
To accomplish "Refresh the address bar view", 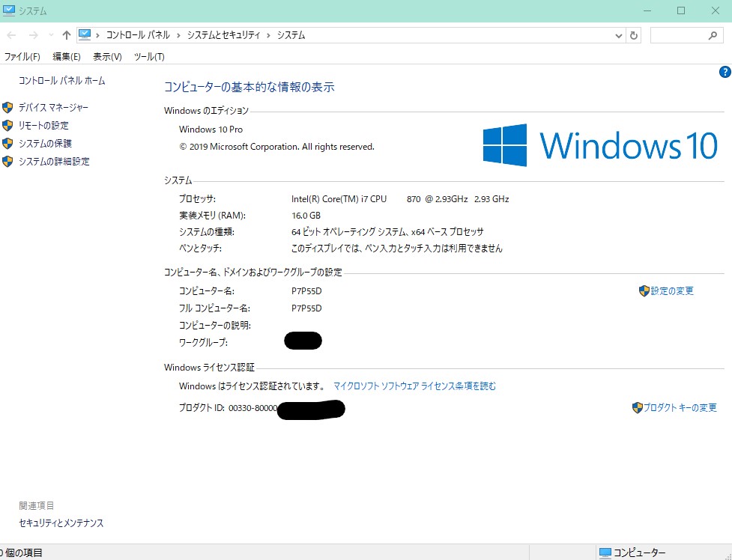I will coord(634,35).
